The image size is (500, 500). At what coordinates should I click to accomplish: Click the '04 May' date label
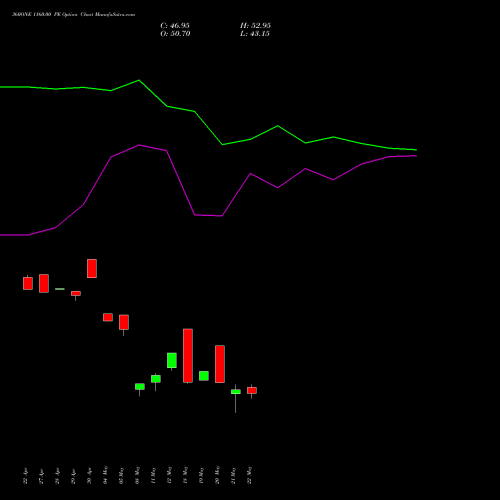pyautogui.click(x=106, y=475)
